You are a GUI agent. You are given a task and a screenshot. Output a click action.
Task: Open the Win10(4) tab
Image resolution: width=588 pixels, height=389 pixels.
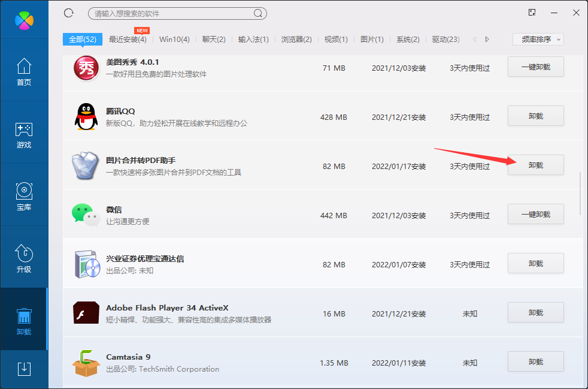174,39
